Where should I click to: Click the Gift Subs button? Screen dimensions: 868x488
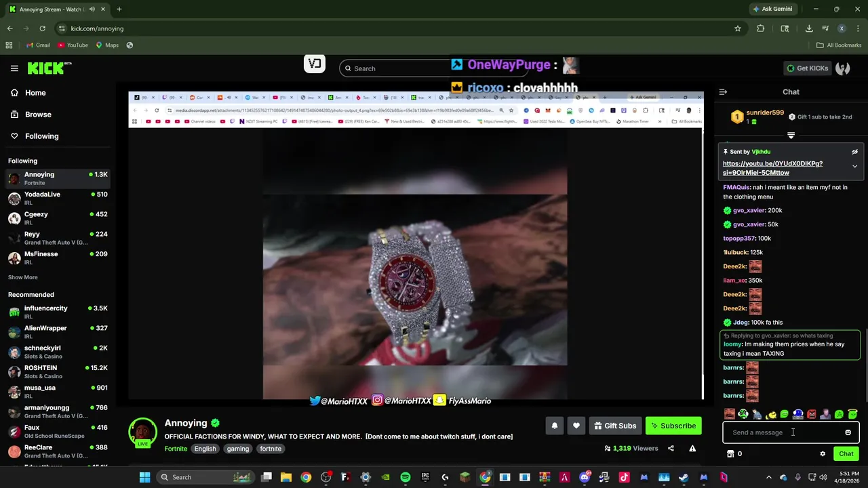pyautogui.click(x=615, y=426)
